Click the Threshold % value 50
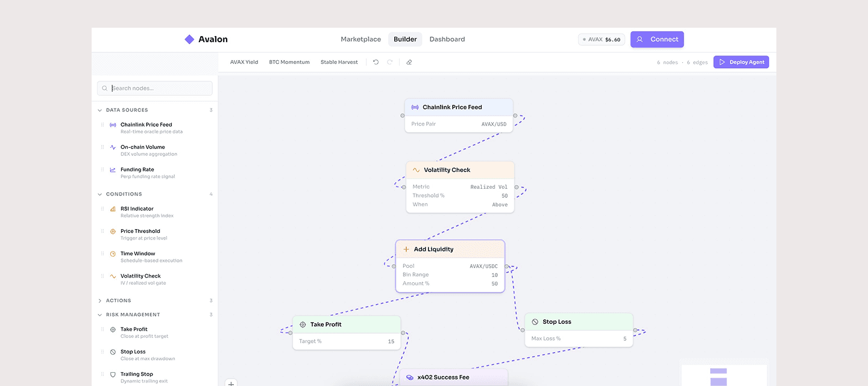Image resolution: width=868 pixels, height=386 pixels. (x=505, y=196)
